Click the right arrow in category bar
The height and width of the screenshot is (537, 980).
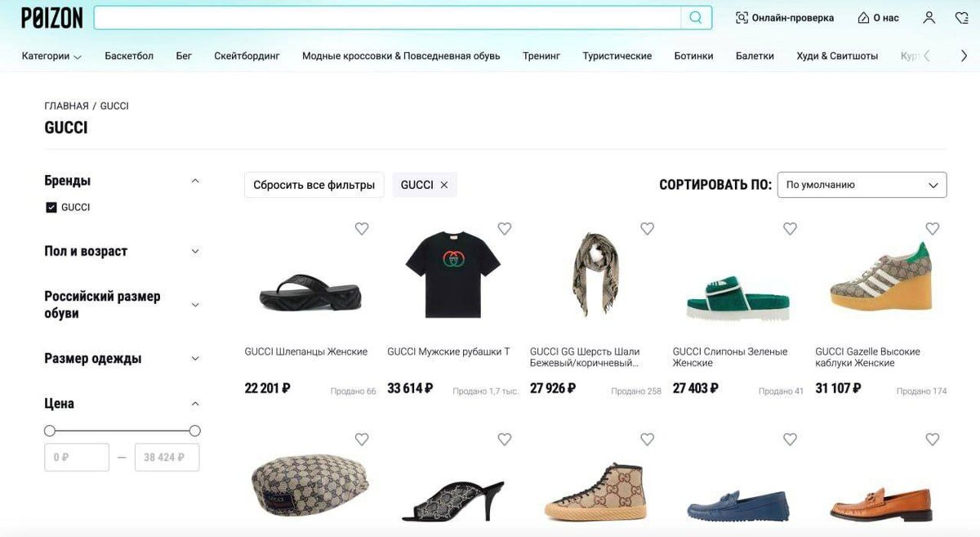point(964,56)
